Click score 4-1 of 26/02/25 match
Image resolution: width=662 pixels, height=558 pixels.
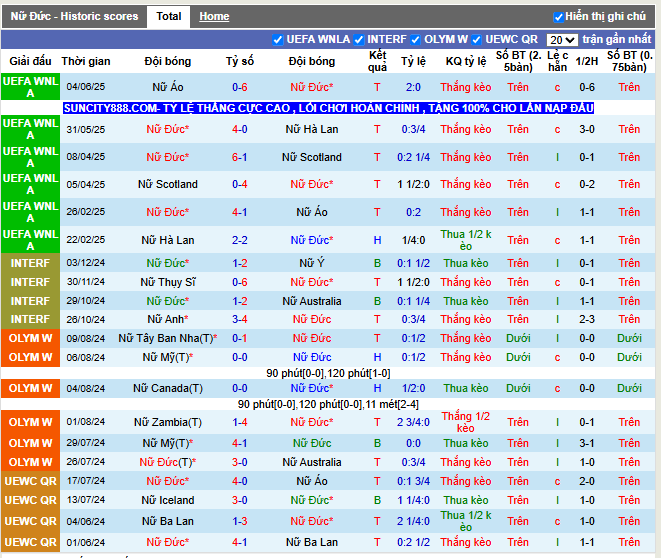point(239,212)
